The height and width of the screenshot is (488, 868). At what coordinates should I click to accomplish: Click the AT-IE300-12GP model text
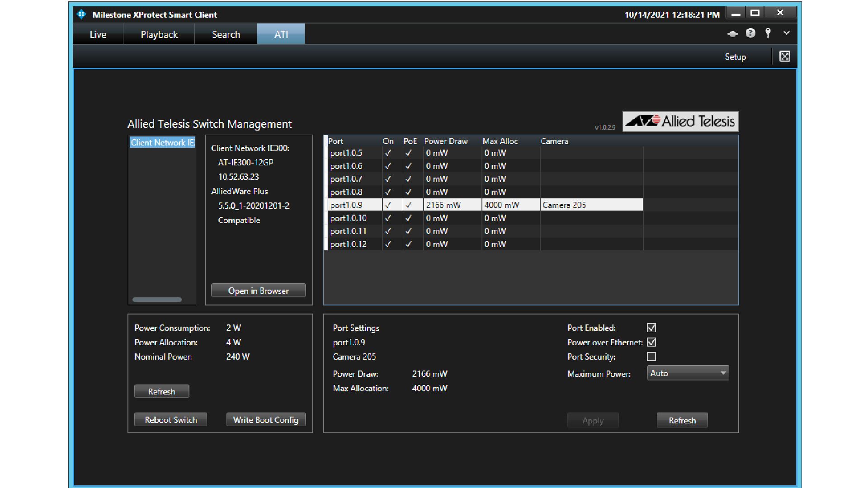pos(245,163)
